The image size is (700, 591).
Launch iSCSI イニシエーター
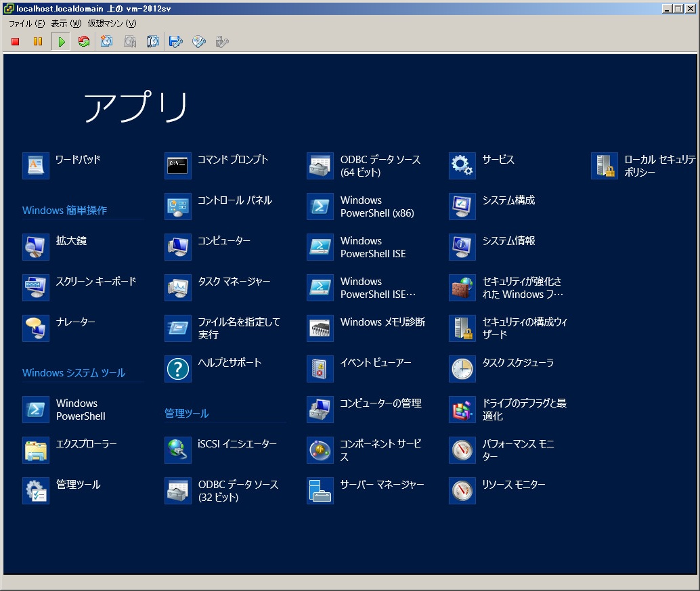[x=221, y=450]
